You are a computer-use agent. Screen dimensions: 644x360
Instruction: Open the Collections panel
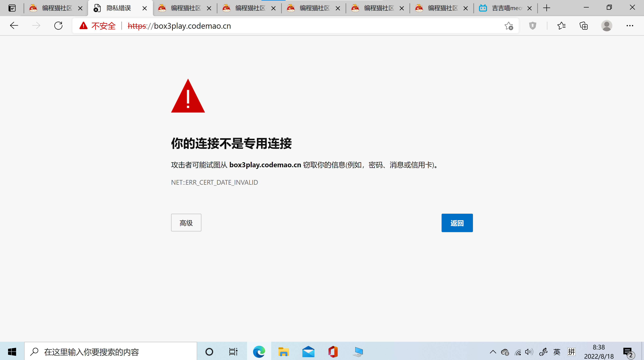584,26
